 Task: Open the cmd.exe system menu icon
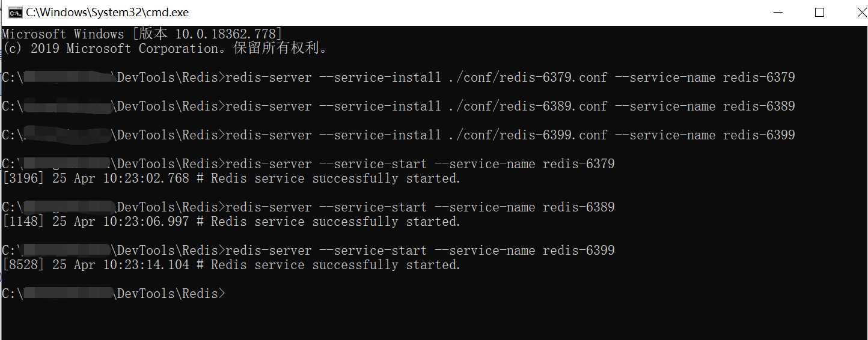point(16,12)
